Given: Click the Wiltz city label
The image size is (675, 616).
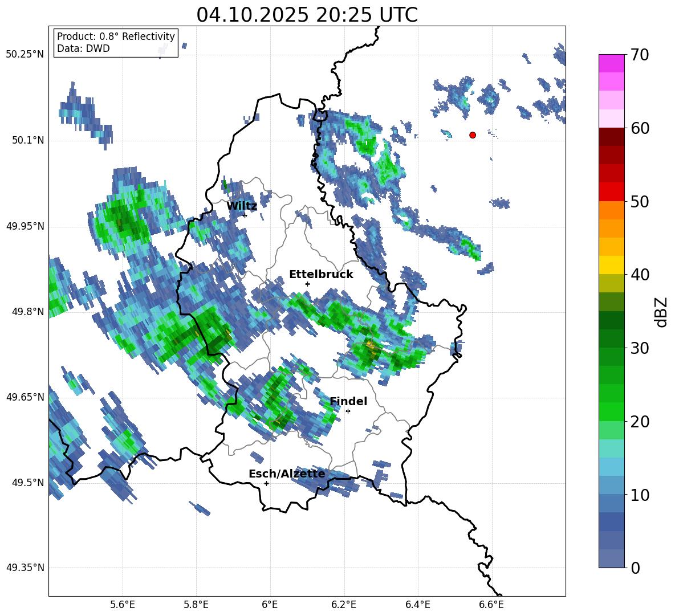Looking at the screenshot, I should tap(242, 206).
